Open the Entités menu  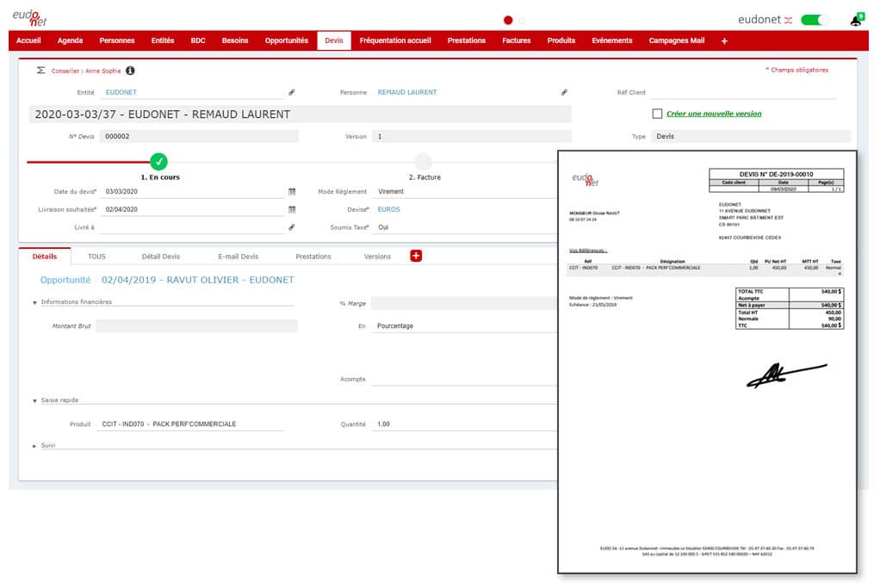click(x=163, y=40)
